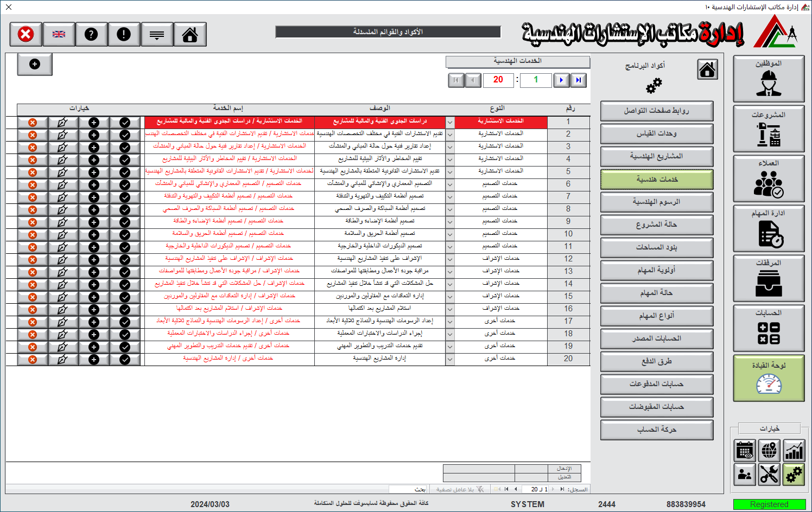Edit row 3 with its pen icon
The width and height of the screenshot is (812, 512).
coord(63,148)
